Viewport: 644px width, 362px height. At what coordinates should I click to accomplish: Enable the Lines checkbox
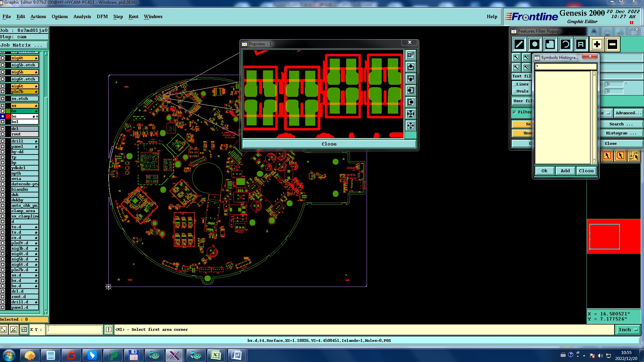click(515, 84)
